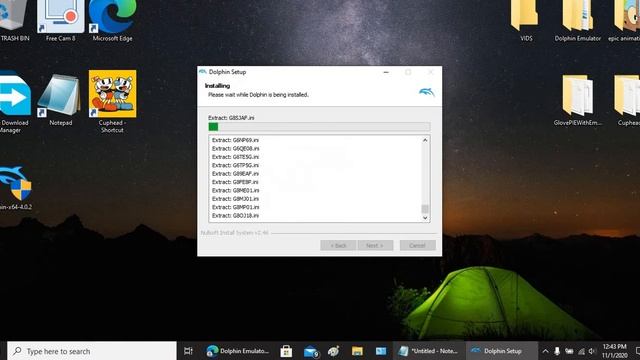Viewport: 640px width, 360px height.
Task: Show hidden system tray icons
Action: [545, 351]
